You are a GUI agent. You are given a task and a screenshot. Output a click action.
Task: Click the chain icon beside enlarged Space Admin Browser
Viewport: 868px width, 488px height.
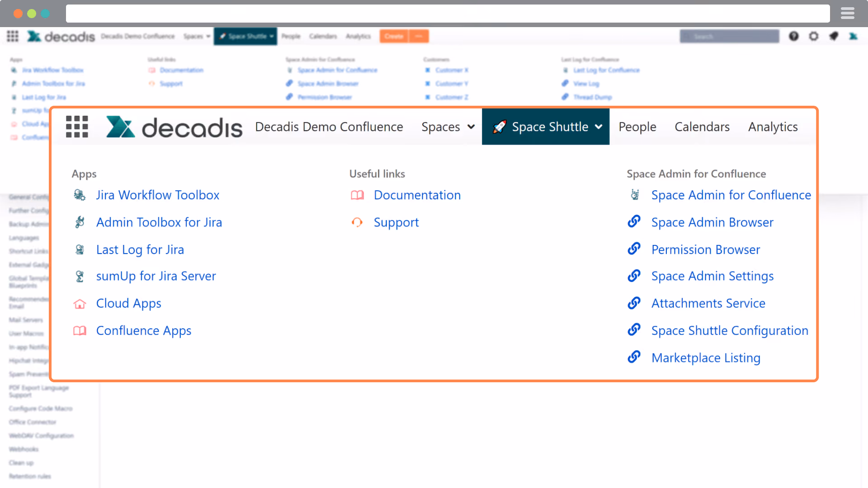634,221
